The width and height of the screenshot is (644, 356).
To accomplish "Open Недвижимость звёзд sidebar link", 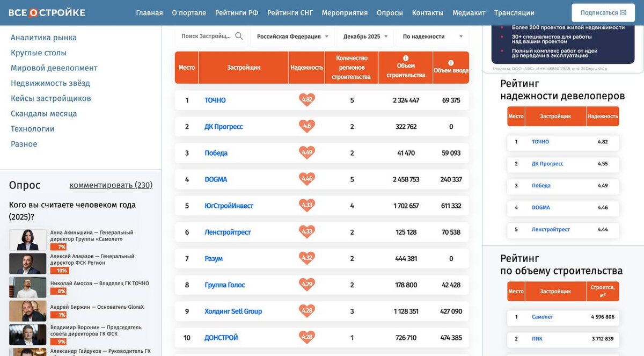I will pos(50,83).
